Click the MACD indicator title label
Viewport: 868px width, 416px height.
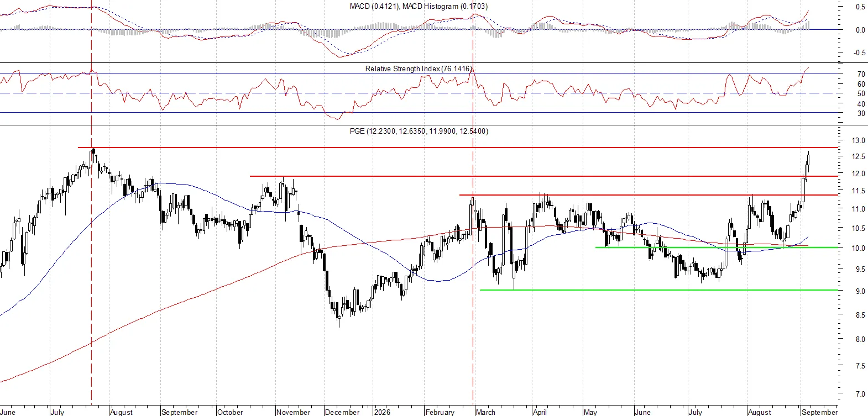tap(419, 6)
